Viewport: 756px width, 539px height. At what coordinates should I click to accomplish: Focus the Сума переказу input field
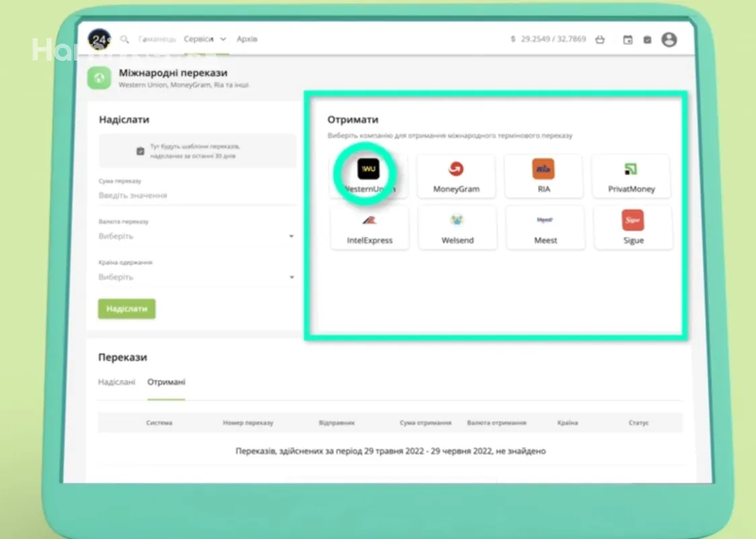[x=196, y=195]
